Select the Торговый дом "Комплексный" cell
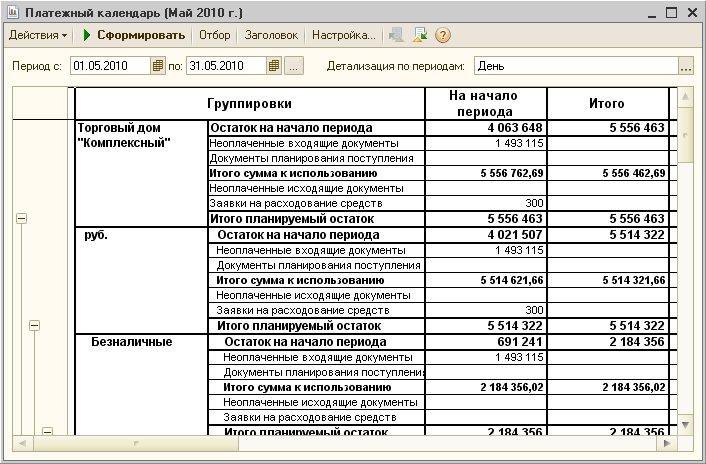 click(x=141, y=173)
